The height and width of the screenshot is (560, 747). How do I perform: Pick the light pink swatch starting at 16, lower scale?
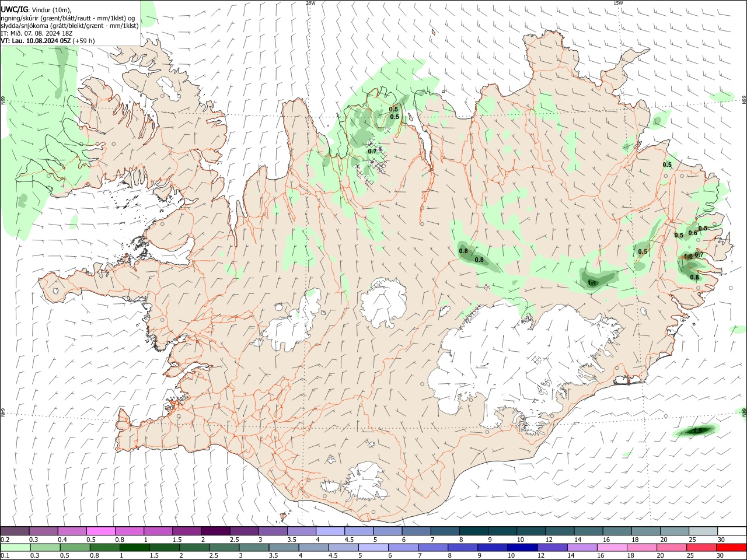(612, 547)
